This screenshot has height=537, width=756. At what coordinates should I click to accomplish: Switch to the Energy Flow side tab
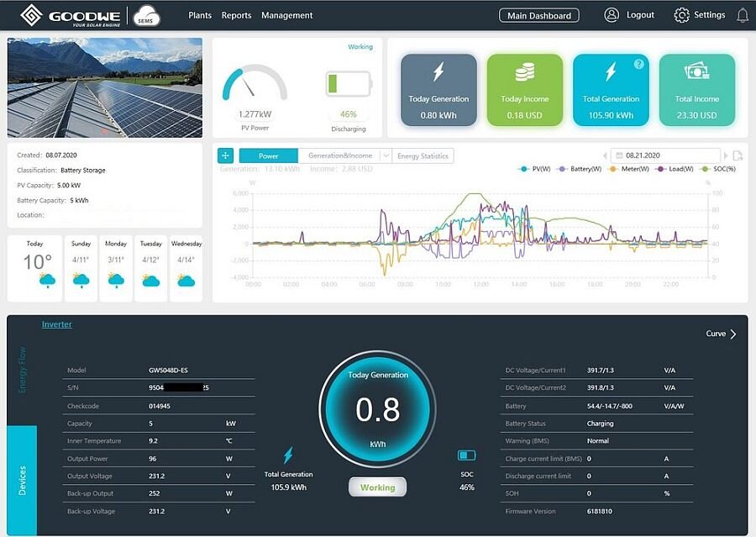click(22, 370)
